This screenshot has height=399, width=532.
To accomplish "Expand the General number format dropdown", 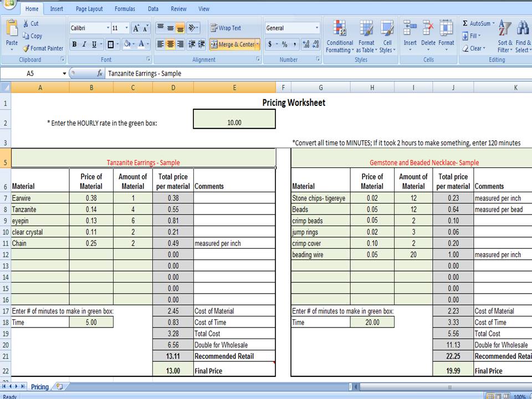I will point(317,28).
